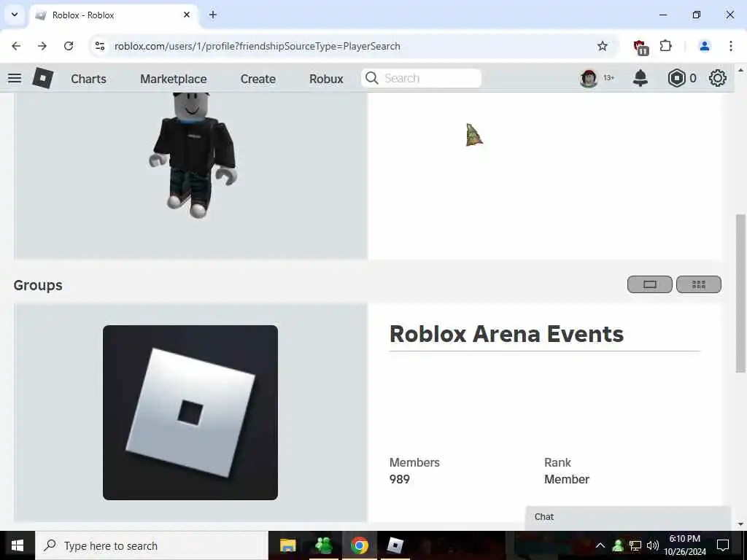Open the Robux page
Image resolution: width=747 pixels, height=560 pixels.
click(x=326, y=79)
